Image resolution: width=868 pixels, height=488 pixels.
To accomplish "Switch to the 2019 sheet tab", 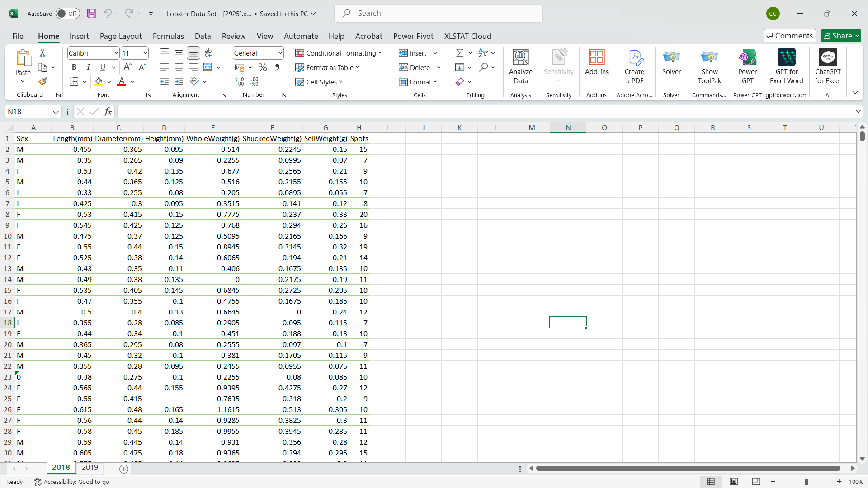I will (90, 468).
